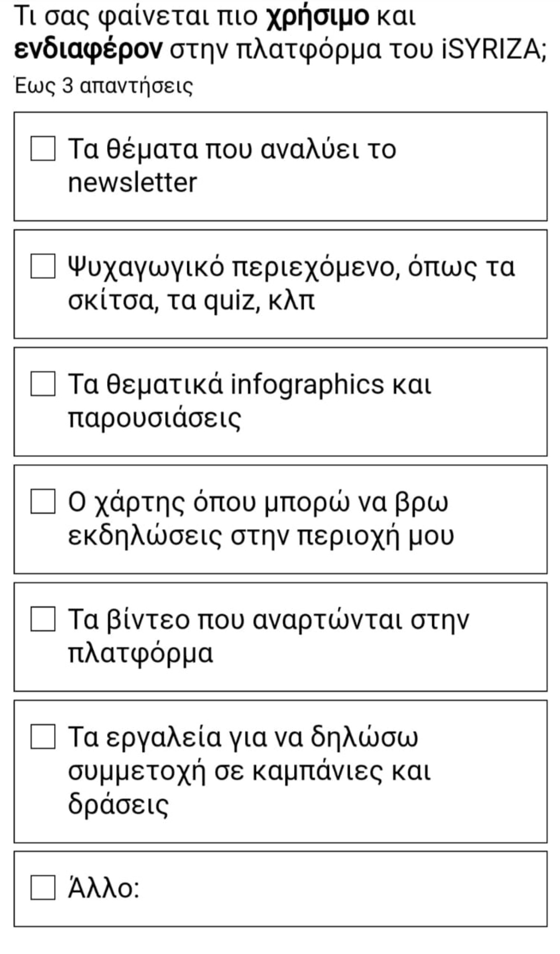
Task: Tick the εργαλεία για συμμετοχή checkbox
Action: [x=43, y=736]
